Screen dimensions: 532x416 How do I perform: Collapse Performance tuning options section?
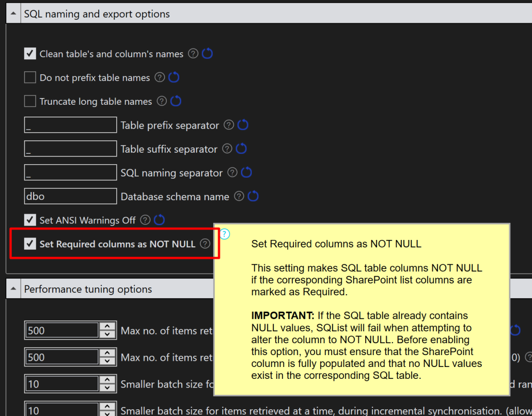13,289
